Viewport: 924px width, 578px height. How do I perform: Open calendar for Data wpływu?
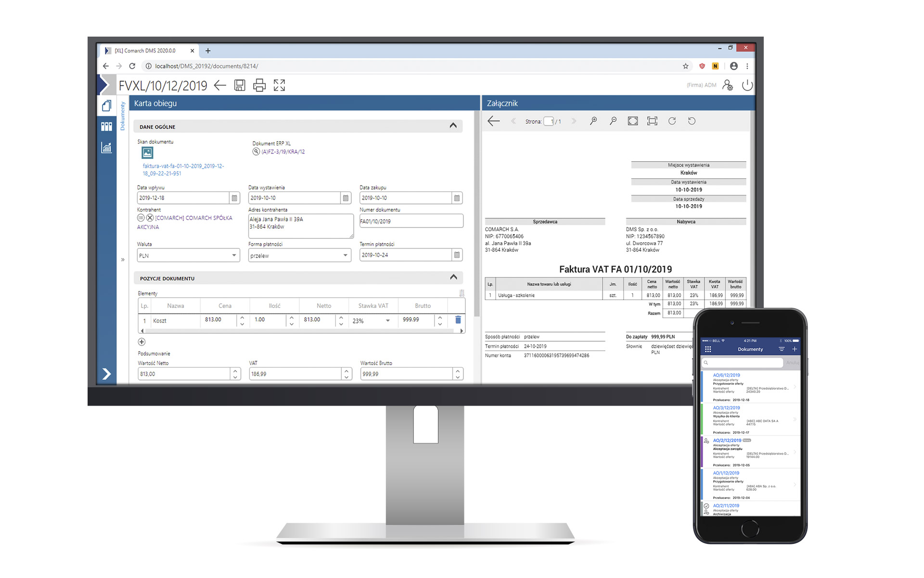coord(234,198)
